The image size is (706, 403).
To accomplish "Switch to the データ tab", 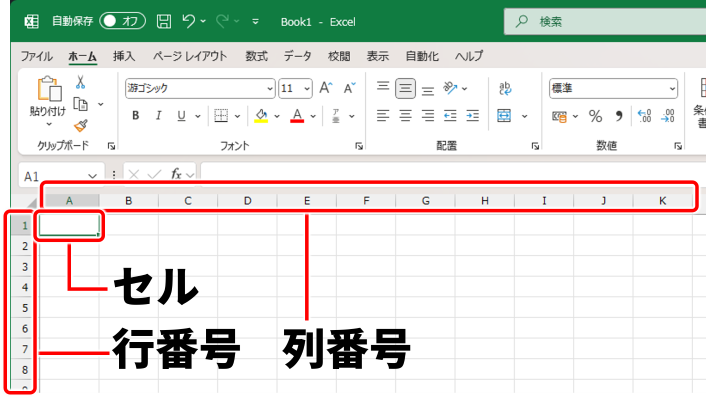I will point(297,56).
